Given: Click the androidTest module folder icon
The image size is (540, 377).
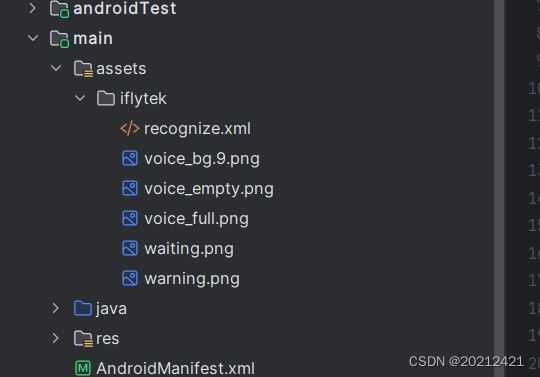Looking at the screenshot, I should (59, 9).
